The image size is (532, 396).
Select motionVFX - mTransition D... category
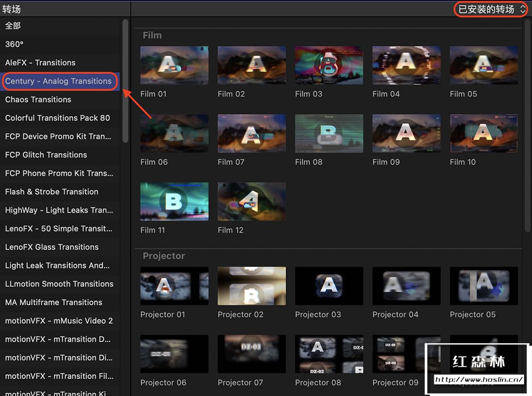pos(60,339)
